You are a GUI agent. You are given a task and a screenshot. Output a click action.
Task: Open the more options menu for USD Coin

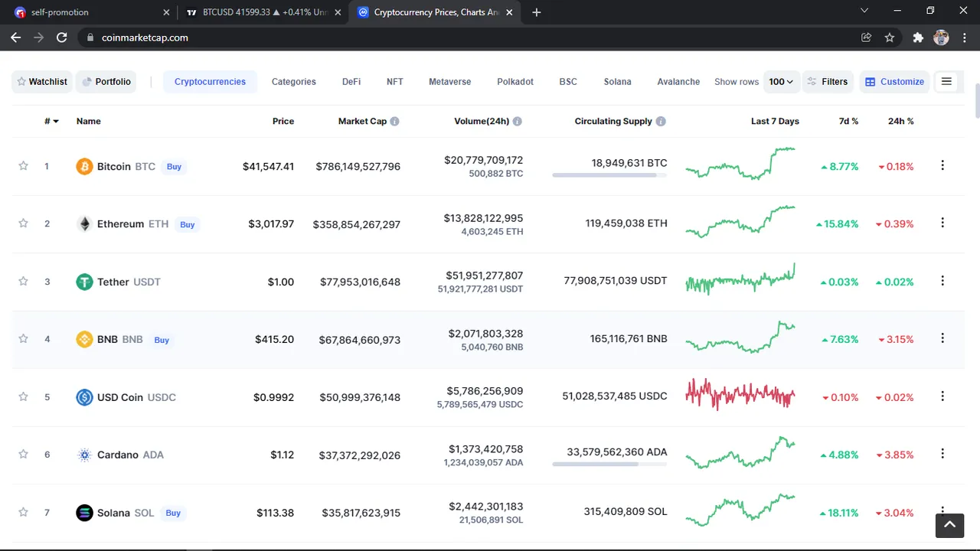[x=942, y=396]
